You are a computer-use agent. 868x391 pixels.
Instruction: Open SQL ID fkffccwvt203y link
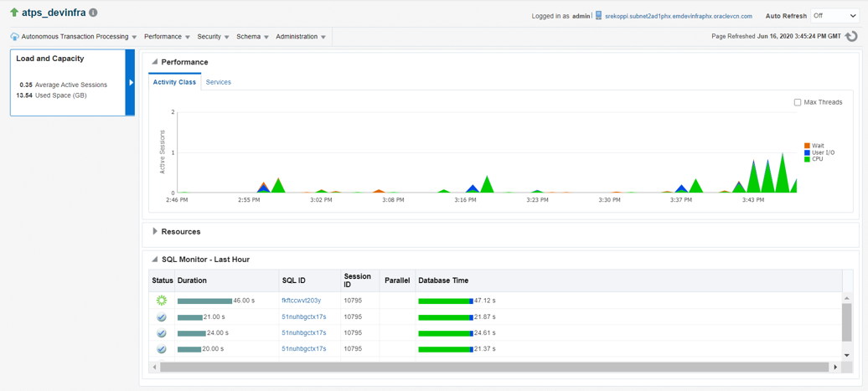click(301, 301)
